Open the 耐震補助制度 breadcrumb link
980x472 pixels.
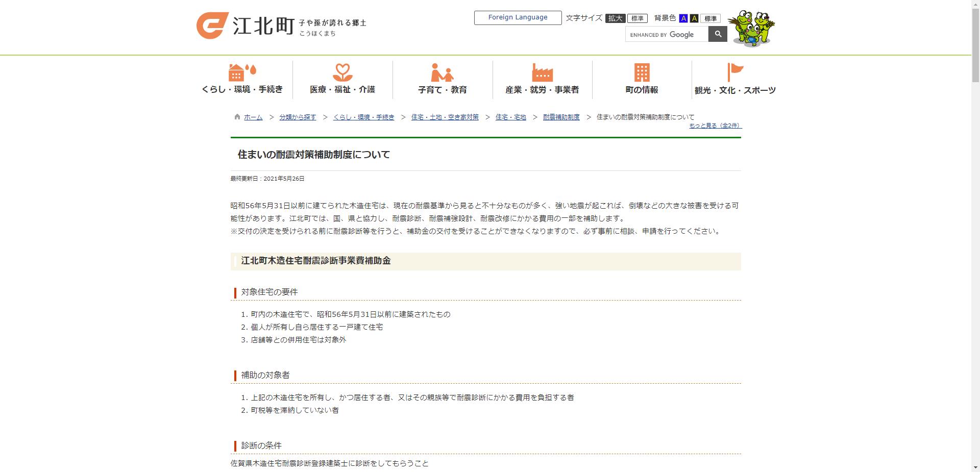(560, 116)
